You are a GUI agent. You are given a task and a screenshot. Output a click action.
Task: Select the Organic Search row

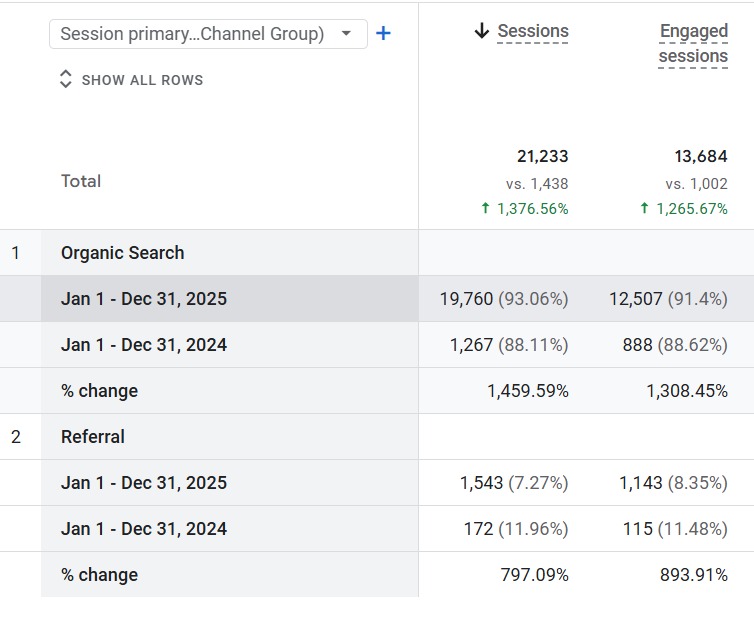pyautogui.click(x=122, y=253)
